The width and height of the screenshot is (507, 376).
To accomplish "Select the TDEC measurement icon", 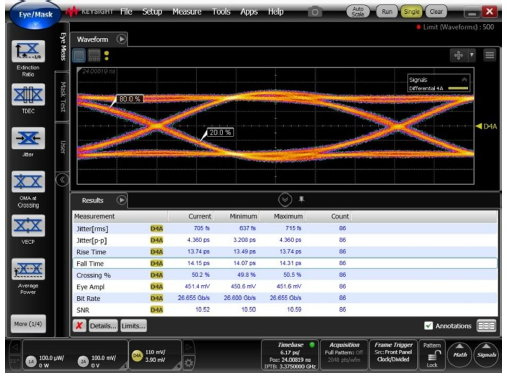I will click(x=28, y=95).
